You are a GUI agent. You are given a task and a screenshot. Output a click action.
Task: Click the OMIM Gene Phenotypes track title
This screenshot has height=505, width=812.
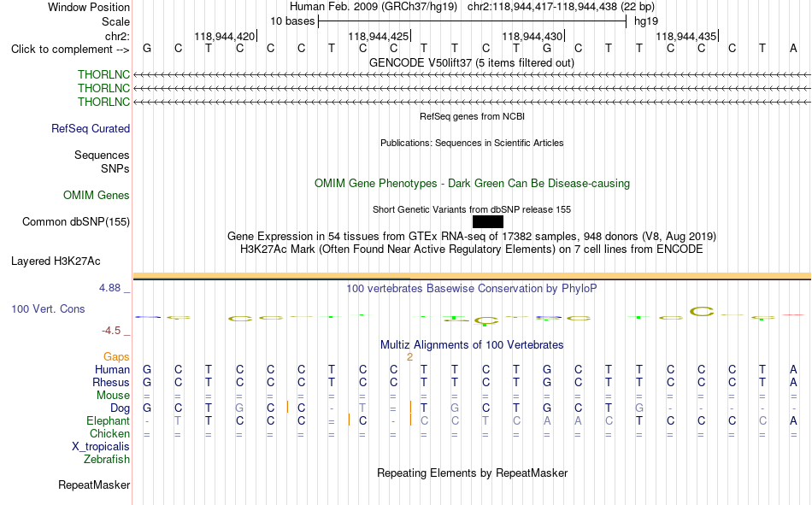pos(472,184)
